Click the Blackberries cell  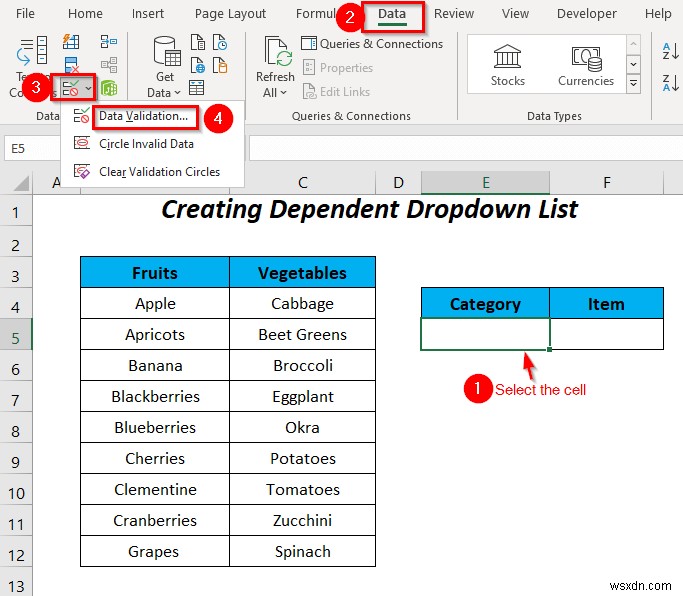(155, 396)
